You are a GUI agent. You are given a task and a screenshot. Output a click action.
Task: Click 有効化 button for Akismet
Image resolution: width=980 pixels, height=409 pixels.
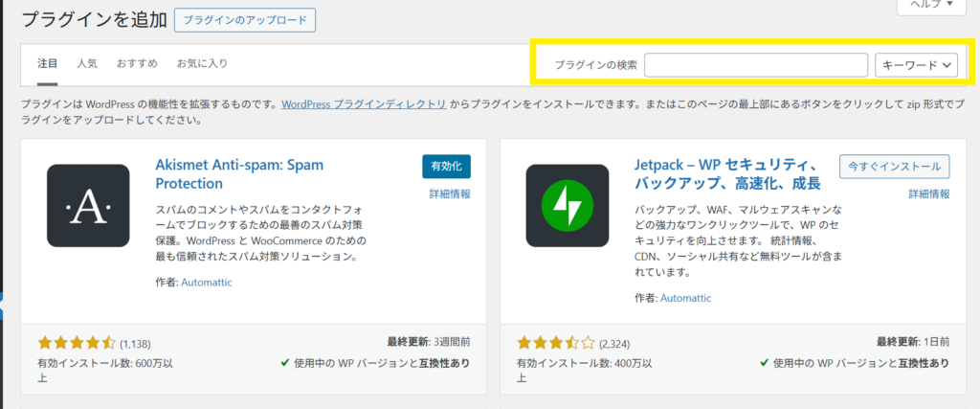[x=446, y=167]
